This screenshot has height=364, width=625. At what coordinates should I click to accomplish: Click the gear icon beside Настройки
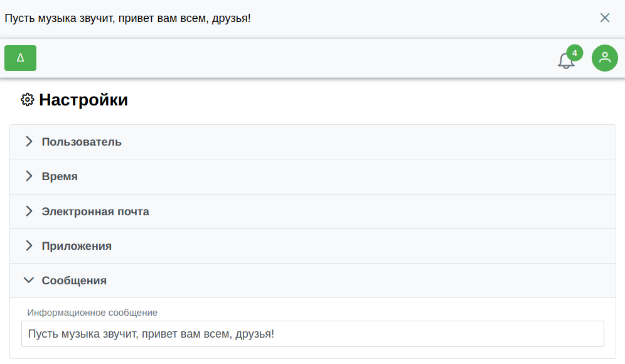[28, 100]
